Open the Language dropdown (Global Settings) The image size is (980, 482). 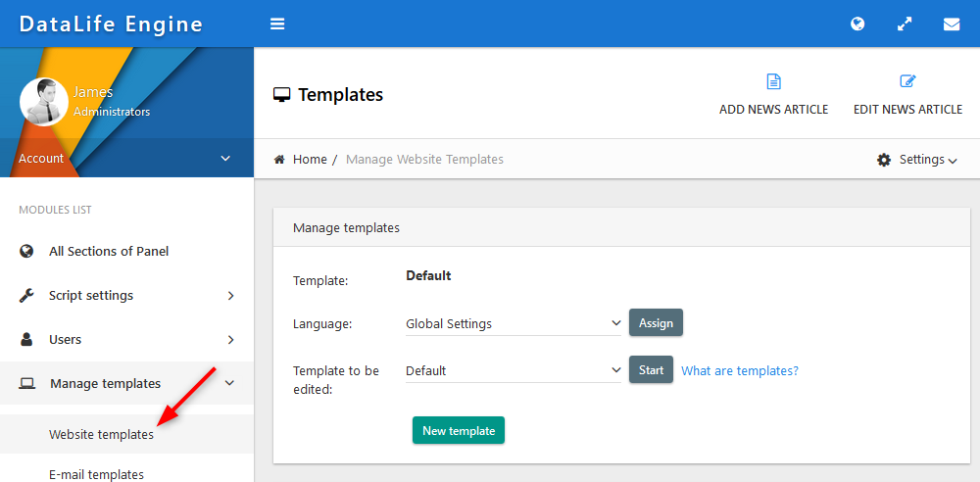tap(514, 323)
